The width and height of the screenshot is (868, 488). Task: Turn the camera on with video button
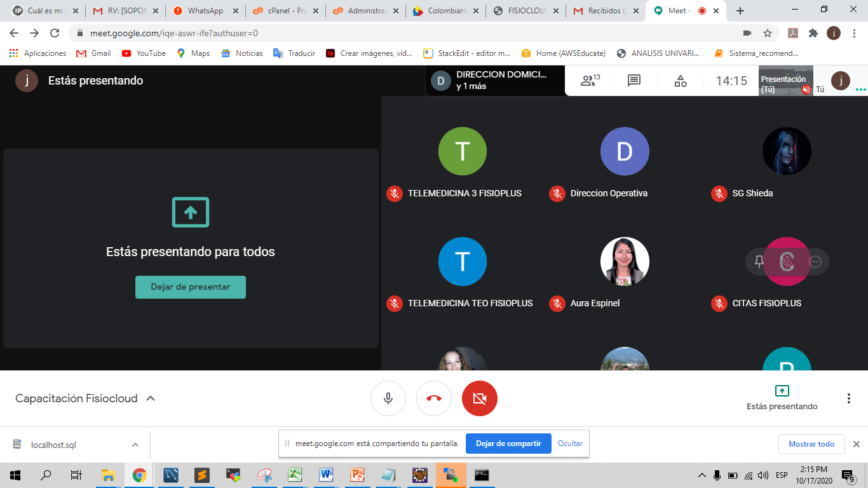pyautogui.click(x=480, y=398)
